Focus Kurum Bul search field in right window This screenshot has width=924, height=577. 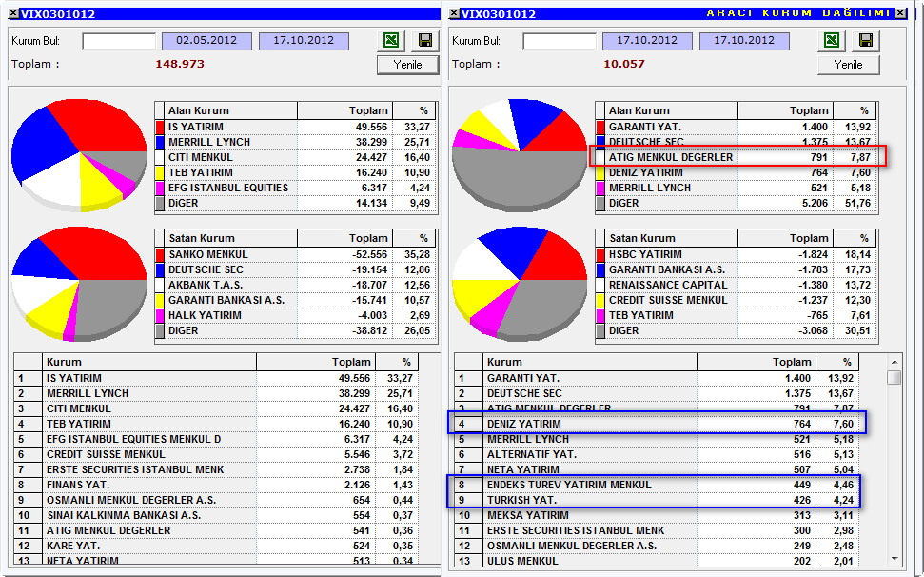[x=560, y=41]
